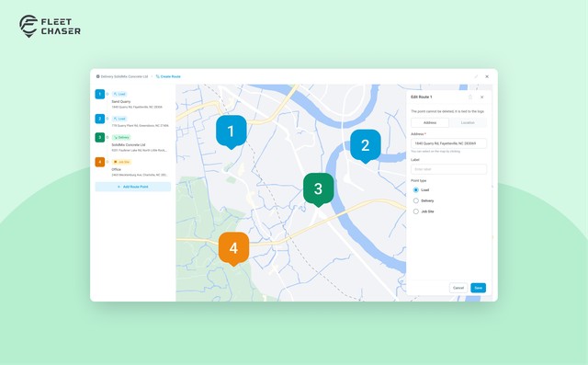Select the Sand Quarry route point name
The height and width of the screenshot is (365, 588).
pyautogui.click(x=121, y=102)
